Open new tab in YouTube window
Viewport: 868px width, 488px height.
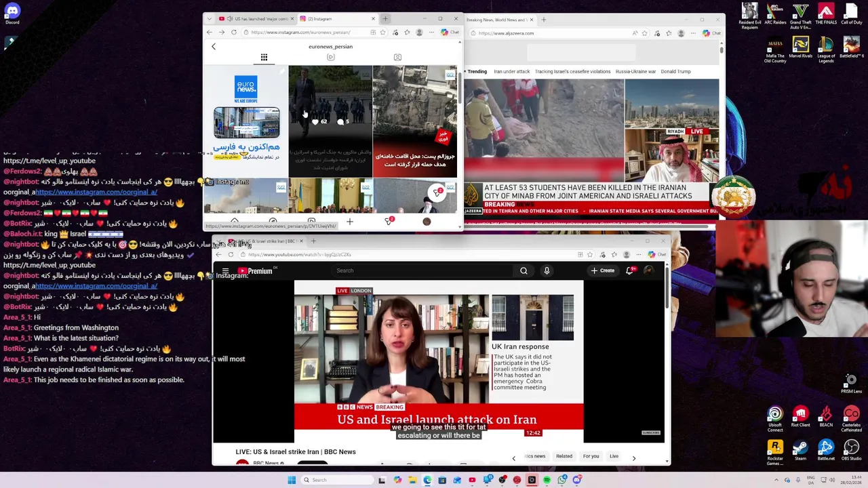click(313, 241)
